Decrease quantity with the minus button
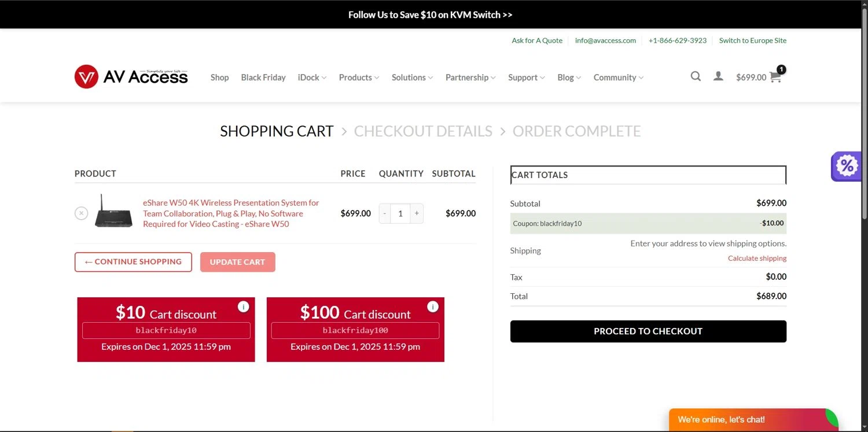Image resolution: width=868 pixels, height=432 pixels. point(385,213)
